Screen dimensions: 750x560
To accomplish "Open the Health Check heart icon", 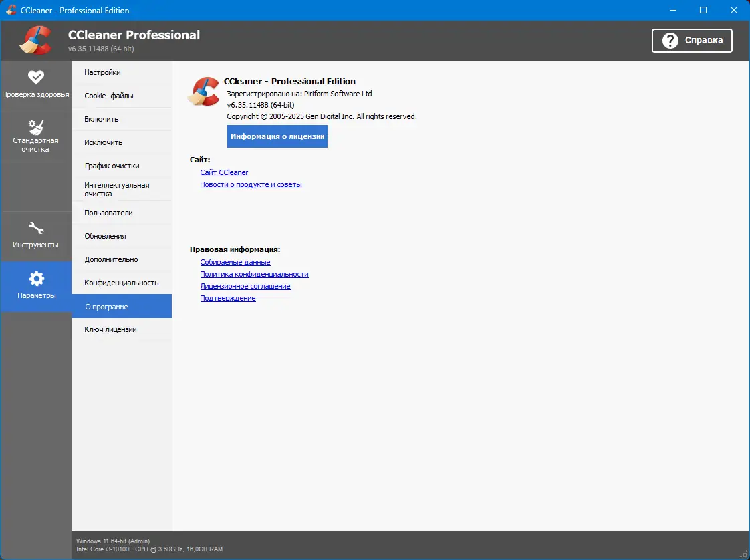I will pyautogui.click(x=36, y=77).
